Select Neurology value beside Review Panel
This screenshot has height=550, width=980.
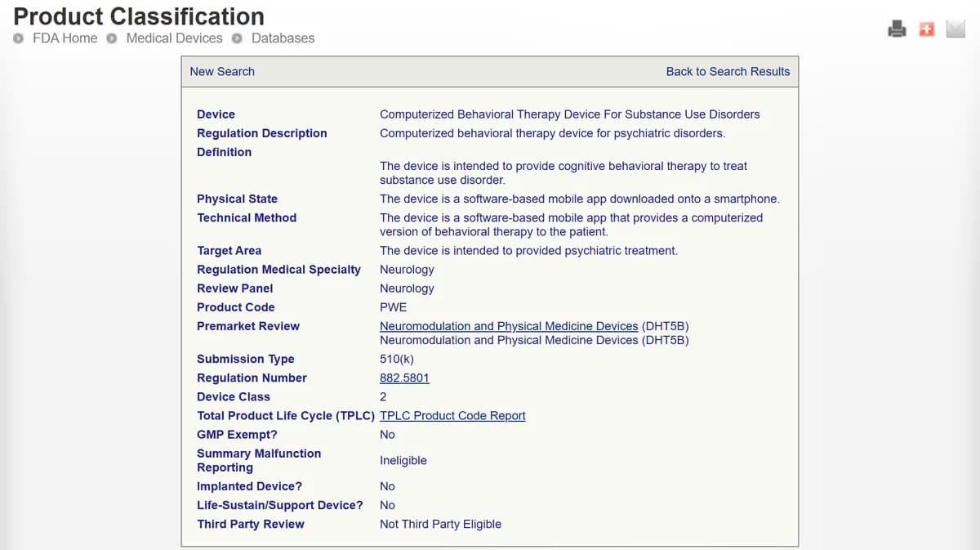pyautogui.click(x=407, y=288)
